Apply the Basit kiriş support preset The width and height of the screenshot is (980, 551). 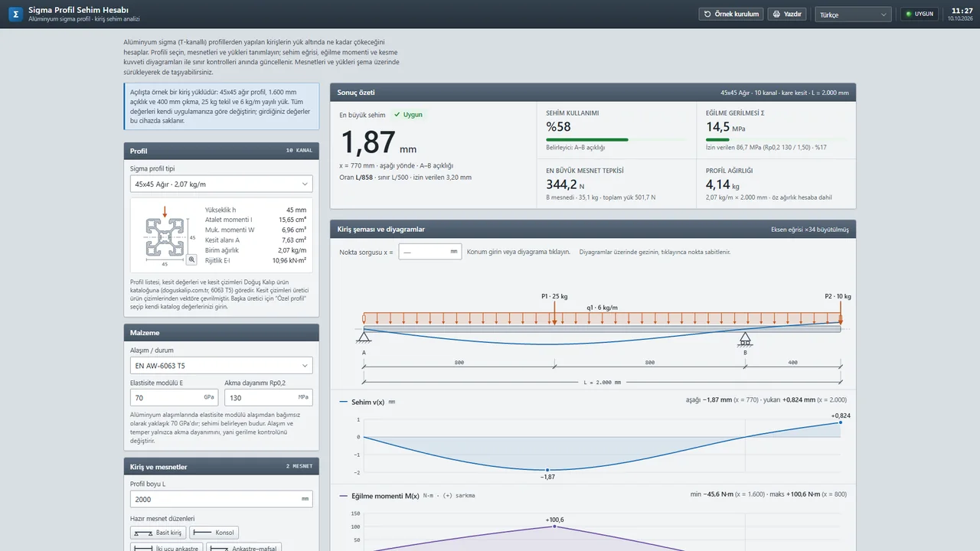pyautogui.click(x=158, y=533)
